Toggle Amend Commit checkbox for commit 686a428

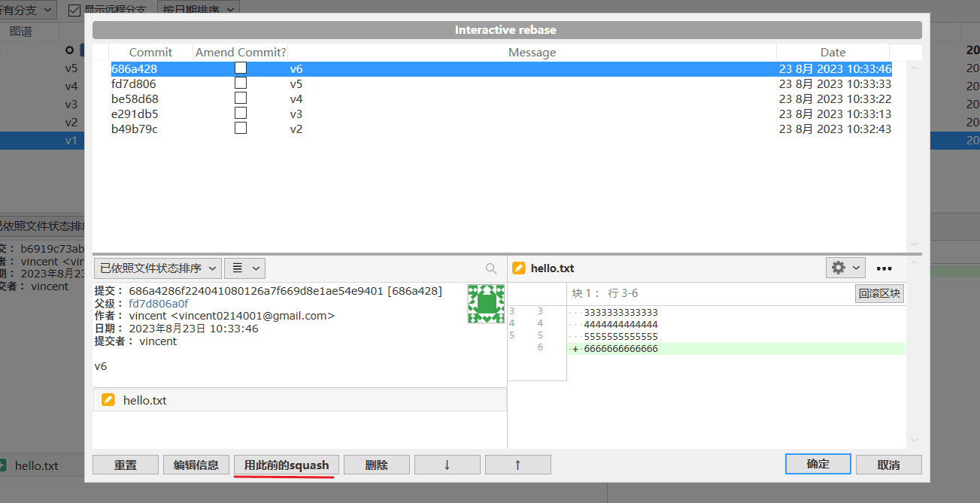pyautogui.click(x=241, y=68)
